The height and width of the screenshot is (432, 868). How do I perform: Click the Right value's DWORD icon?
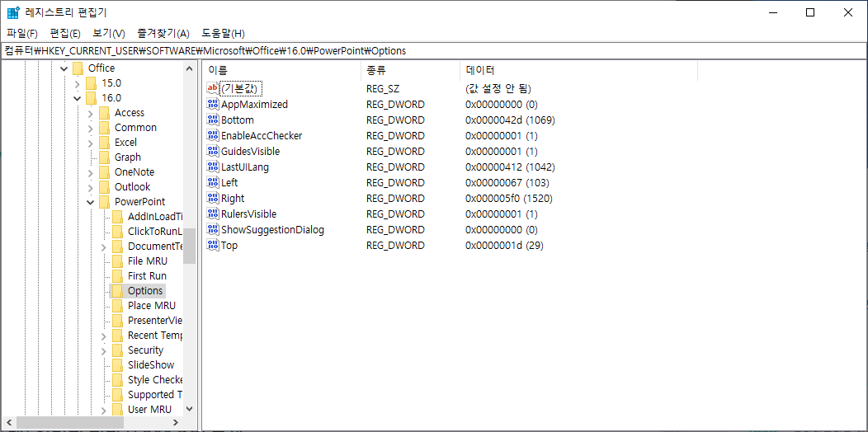(x=213, y=198)
